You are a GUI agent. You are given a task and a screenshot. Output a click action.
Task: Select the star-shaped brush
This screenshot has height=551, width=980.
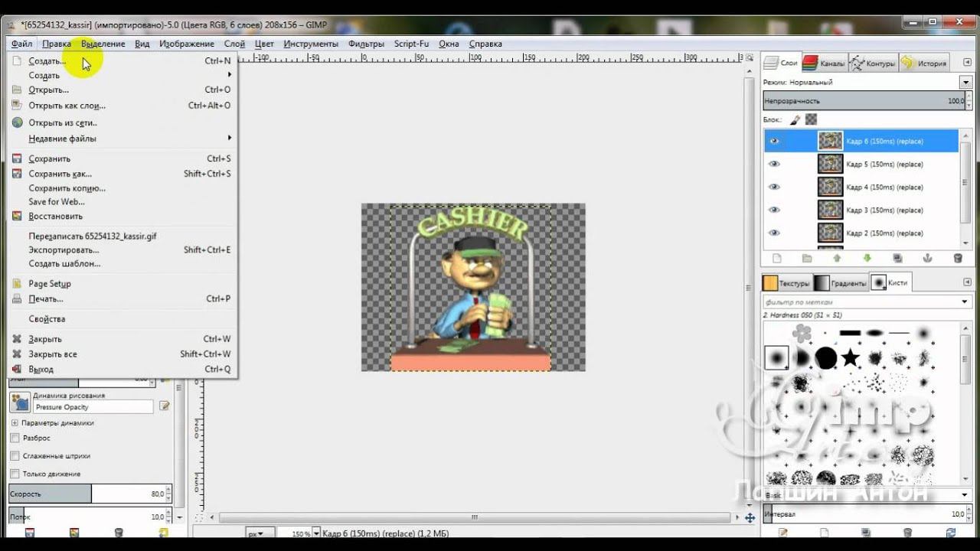coord(851,357)
